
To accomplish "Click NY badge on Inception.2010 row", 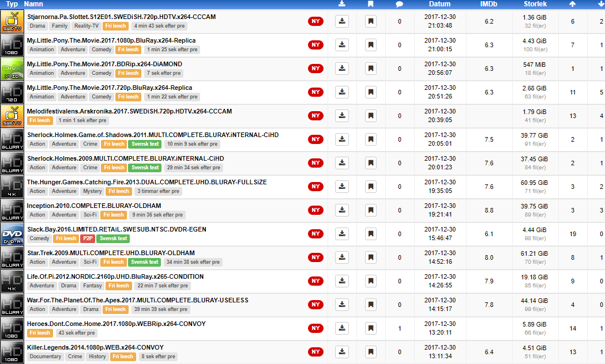I will 315,210.
